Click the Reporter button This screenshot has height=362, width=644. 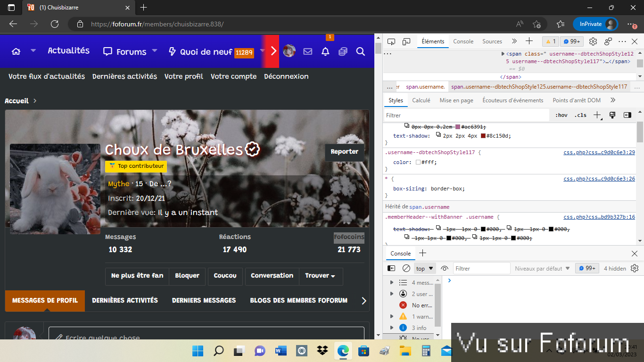[x=344, y=152]
